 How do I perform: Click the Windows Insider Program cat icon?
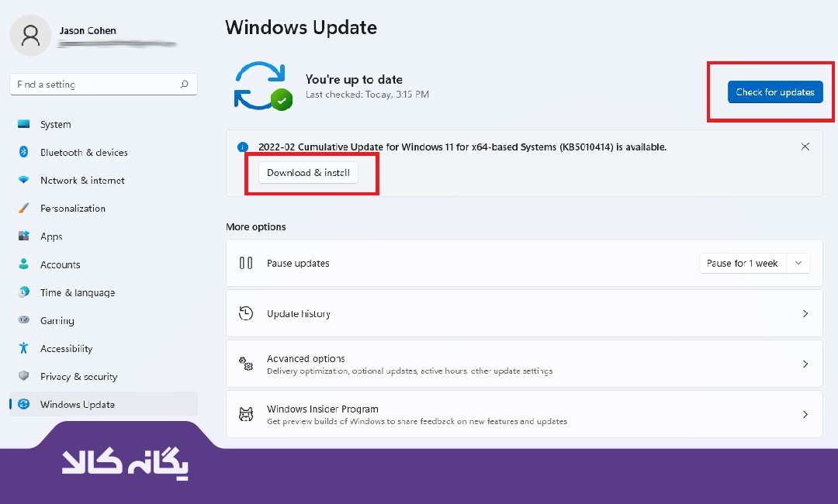coord(246,414)
